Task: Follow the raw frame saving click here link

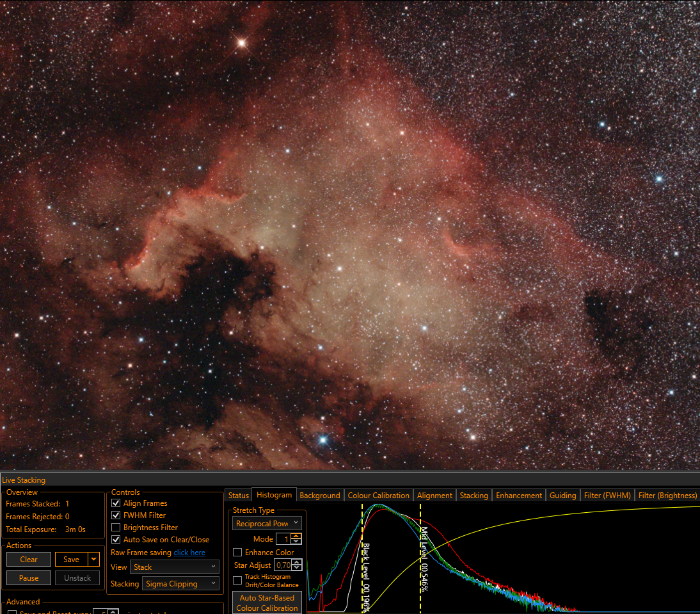Action: 189,553
